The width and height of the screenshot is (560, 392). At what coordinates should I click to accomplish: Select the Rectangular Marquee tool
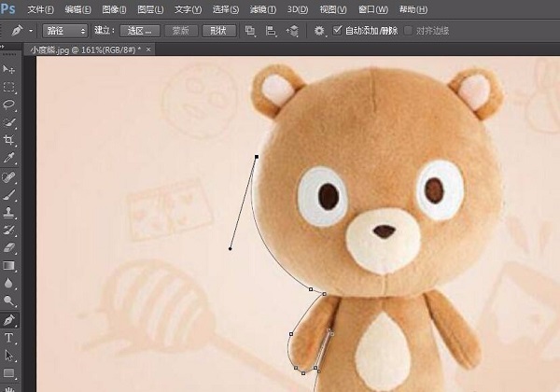click(x=9, y=87)
